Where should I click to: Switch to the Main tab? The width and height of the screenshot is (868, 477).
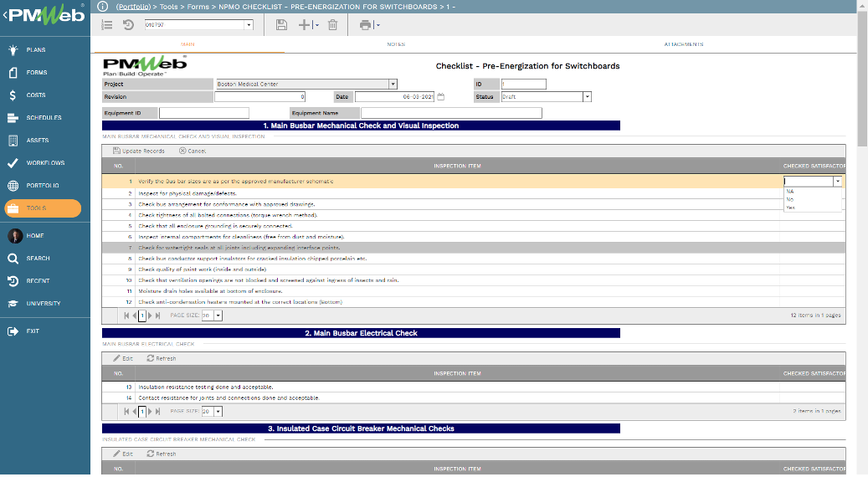click(187, 44)
